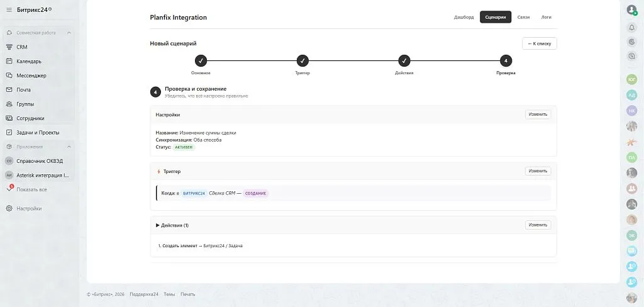Image resolution: width=644 pixels, height=307 pixels.
Task: Click the Битрикс24 logo text
Action: pyautogui.click(x=33, y=9)
